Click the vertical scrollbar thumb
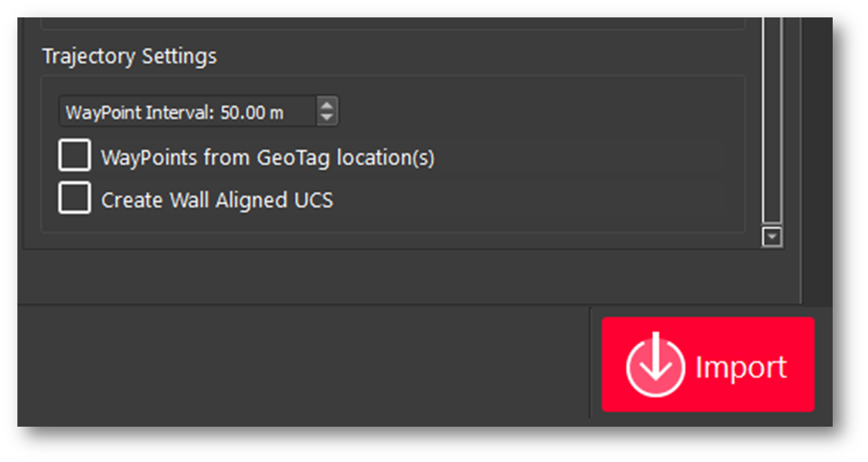Viewport: 868px width, 462px height. pyautogui.click(x=772, y=120)
